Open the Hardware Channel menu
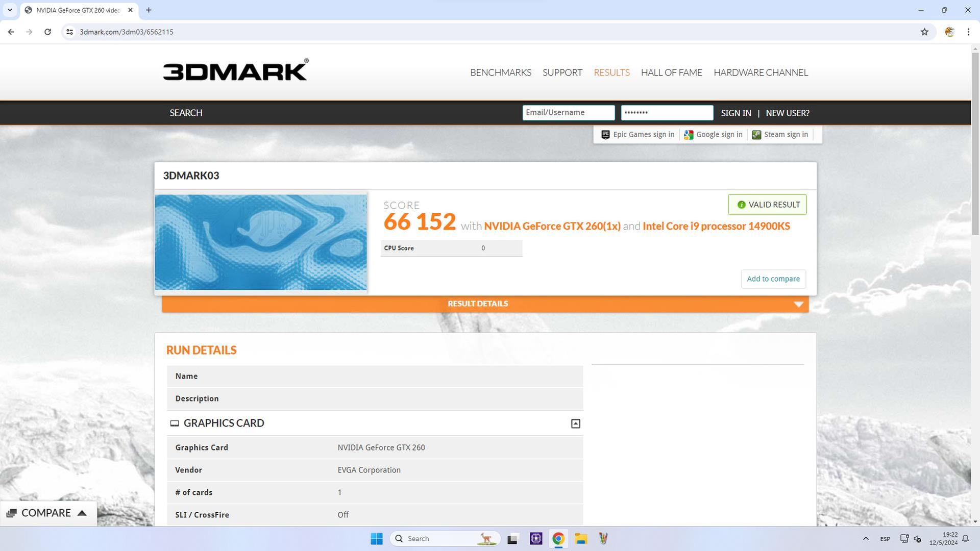The height and width of the screenshot is (551, 980). (x=761, y=72)
